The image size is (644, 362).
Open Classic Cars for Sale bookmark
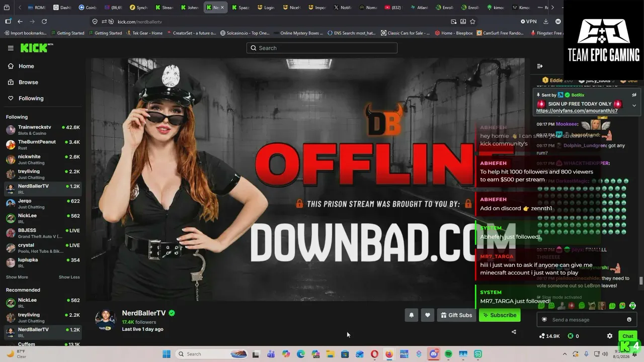pos(406,33)
